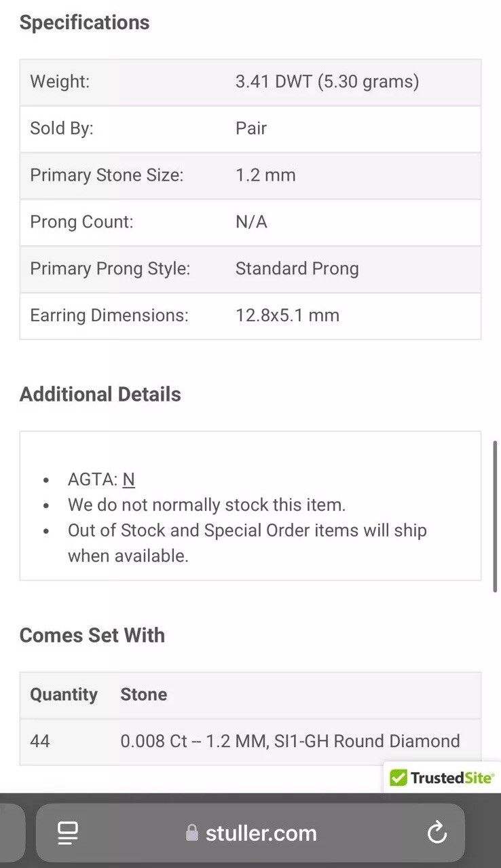Screen dimensions: 501x868
Task: Open the page reader menu icon
Action: click(x=68, y=833)
